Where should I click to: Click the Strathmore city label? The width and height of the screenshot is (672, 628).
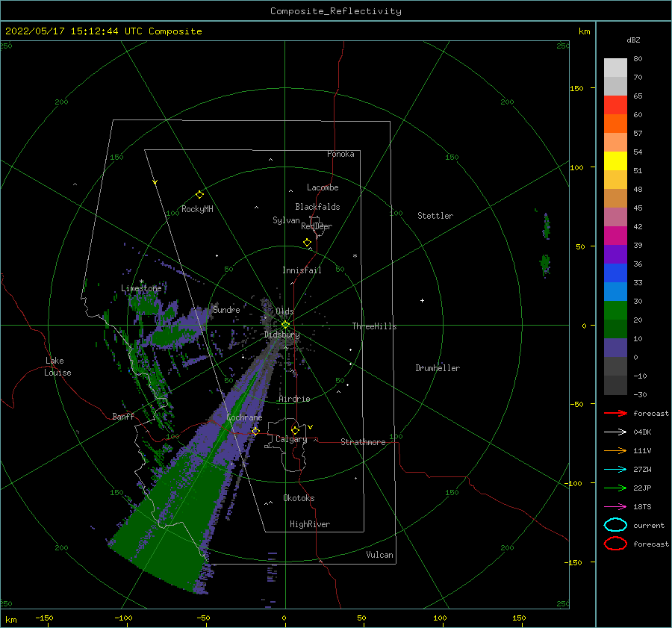click(363, 442)
